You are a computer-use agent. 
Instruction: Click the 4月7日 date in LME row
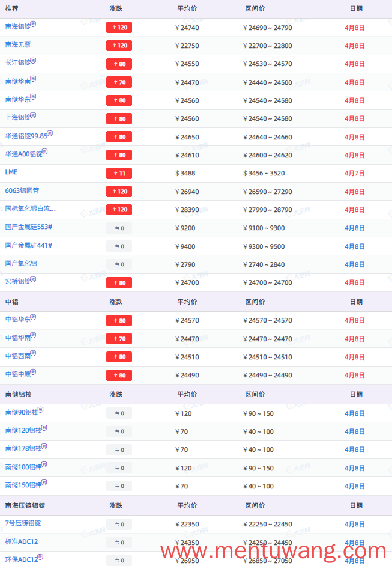tap(354, 174)
